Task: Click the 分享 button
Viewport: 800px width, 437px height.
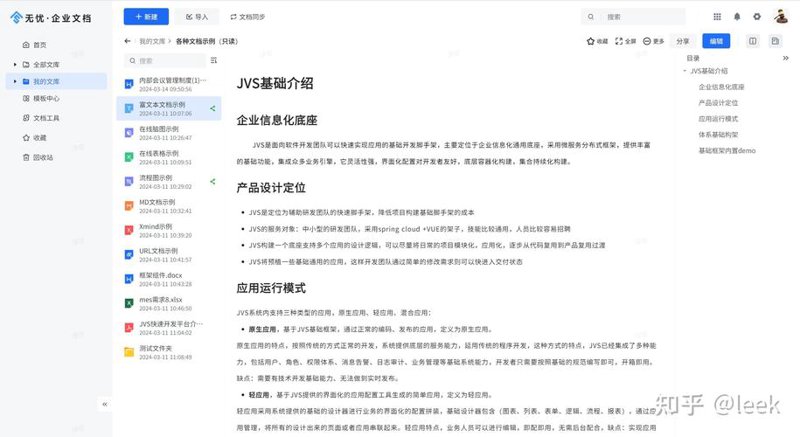Action: [x=683, y=41]
